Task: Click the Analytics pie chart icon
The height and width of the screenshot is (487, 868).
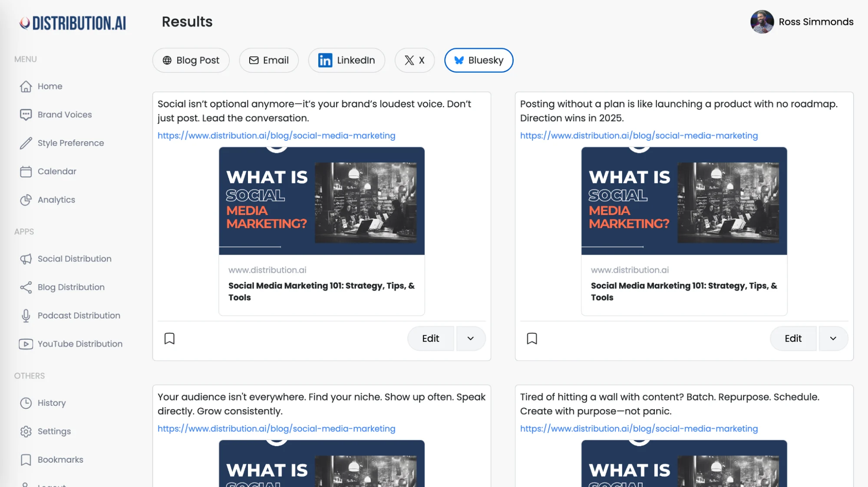Action: tap(26, 200)
